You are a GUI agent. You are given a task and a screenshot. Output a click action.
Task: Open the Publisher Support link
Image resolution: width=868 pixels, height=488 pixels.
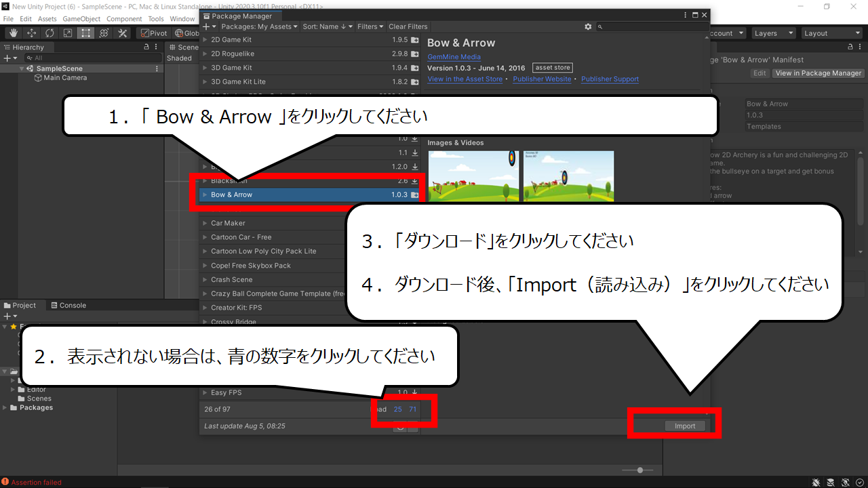[610, 79]
